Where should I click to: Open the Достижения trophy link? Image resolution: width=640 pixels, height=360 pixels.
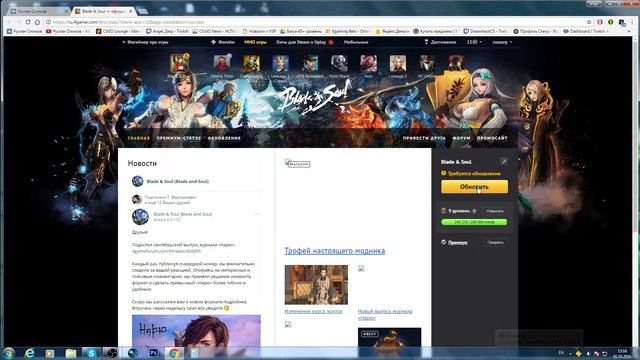click(440, 42)
